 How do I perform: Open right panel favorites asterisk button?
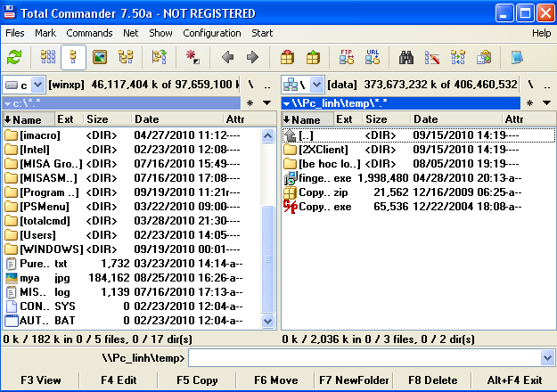click(529, 103)
